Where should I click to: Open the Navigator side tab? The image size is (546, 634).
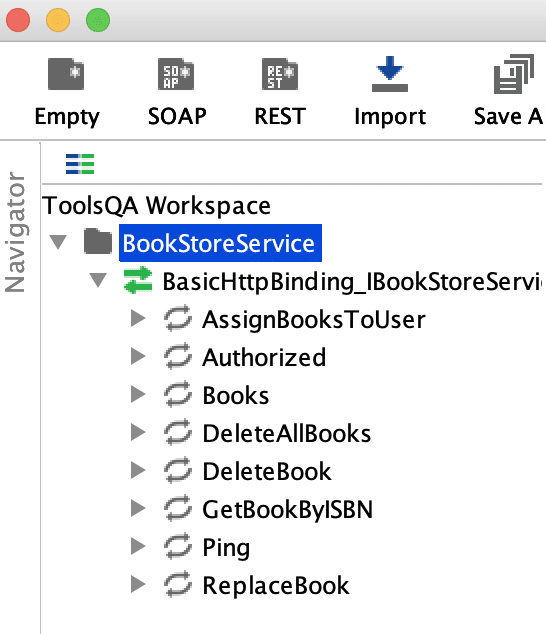point(15,232)
